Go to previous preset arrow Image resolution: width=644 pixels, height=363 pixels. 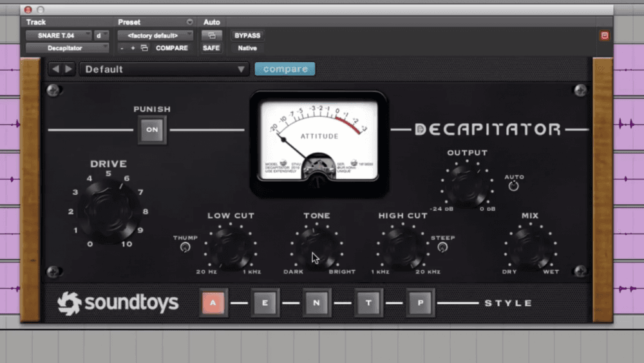point(56,69)
